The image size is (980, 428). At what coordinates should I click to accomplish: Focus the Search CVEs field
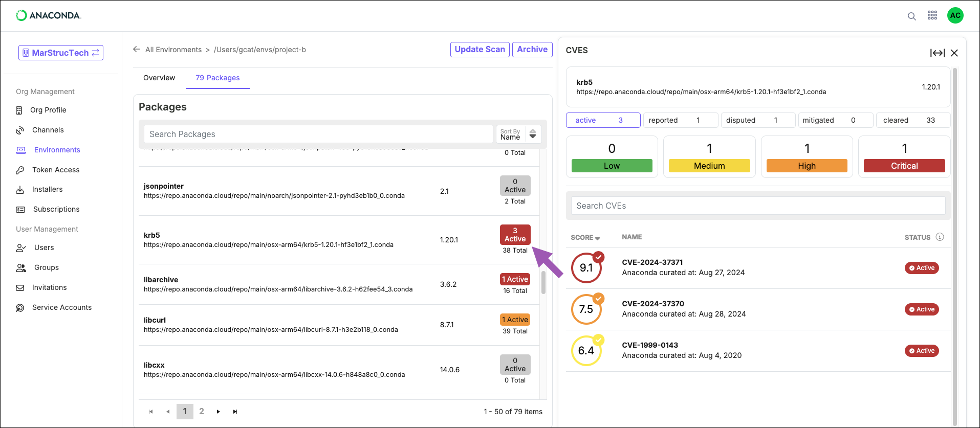758,206
